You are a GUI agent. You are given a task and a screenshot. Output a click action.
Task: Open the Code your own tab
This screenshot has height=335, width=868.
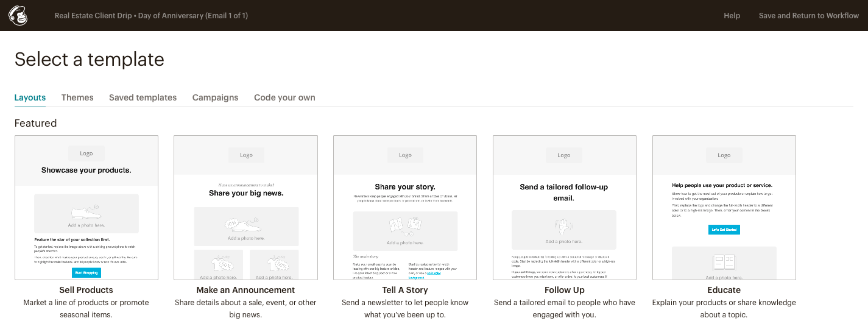point(284,97)
